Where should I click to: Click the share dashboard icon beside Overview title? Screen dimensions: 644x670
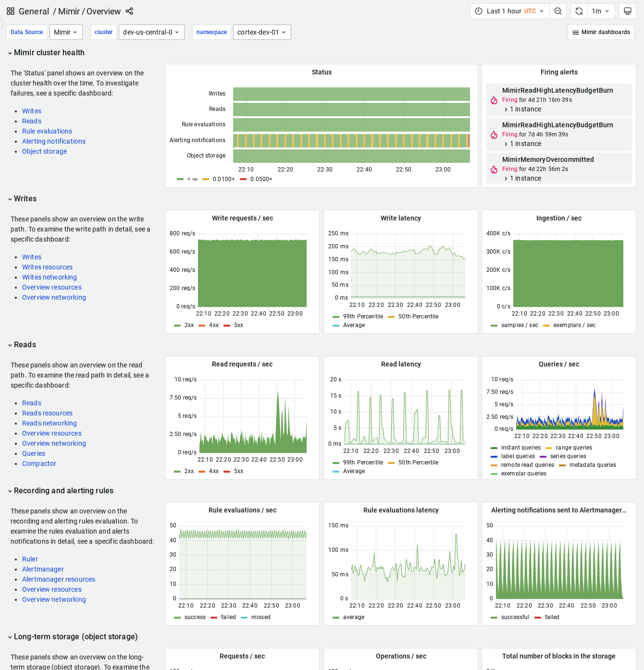click(129, 11)
